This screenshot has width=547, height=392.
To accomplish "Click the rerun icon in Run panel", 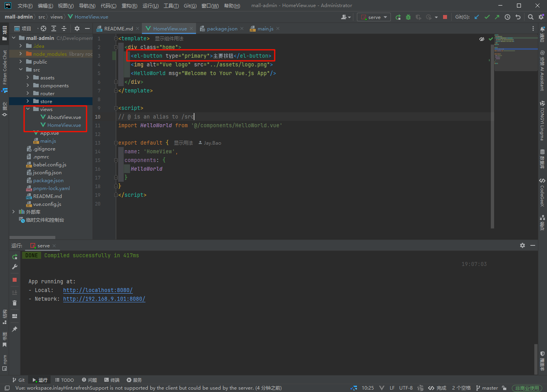I will click(x=15, y=256).
